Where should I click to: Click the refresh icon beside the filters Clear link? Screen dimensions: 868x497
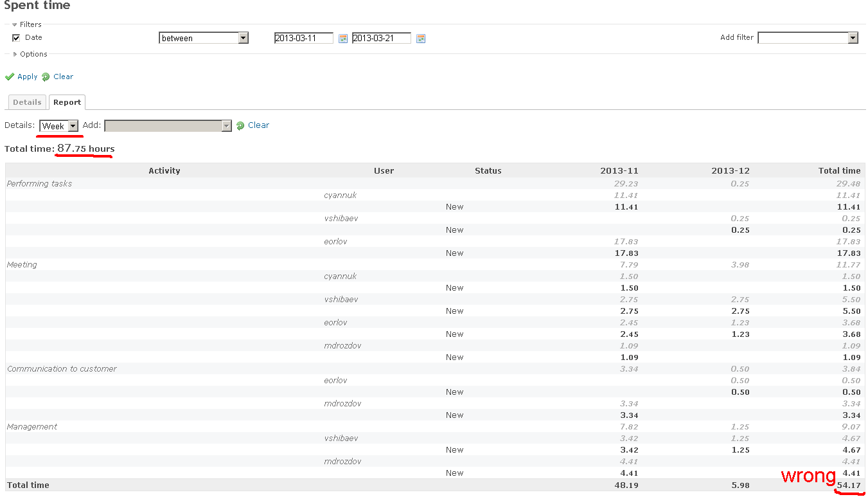click(x=46, y=77)
